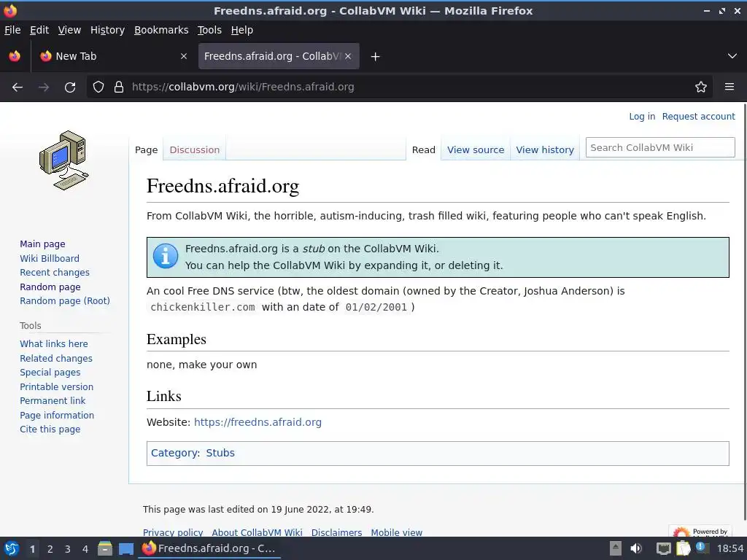
Task: Go back using the back arrow
Action: click(x=18, y=87)
